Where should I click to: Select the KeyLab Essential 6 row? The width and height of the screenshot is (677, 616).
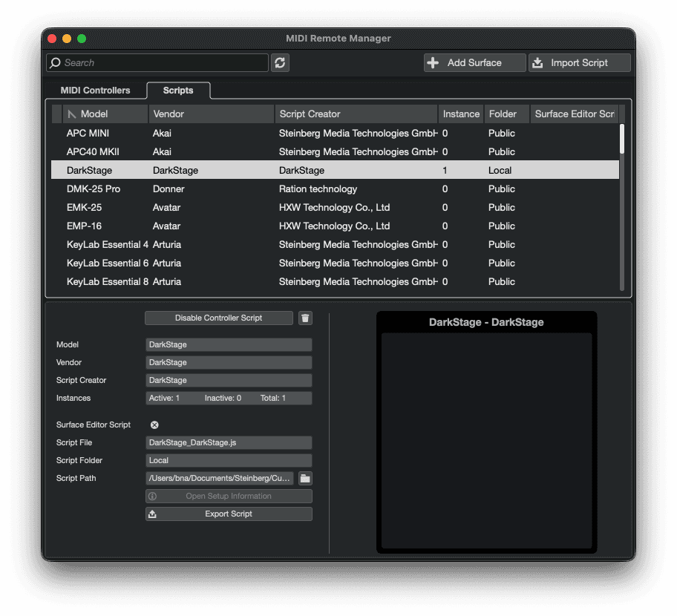coord(335,263)
